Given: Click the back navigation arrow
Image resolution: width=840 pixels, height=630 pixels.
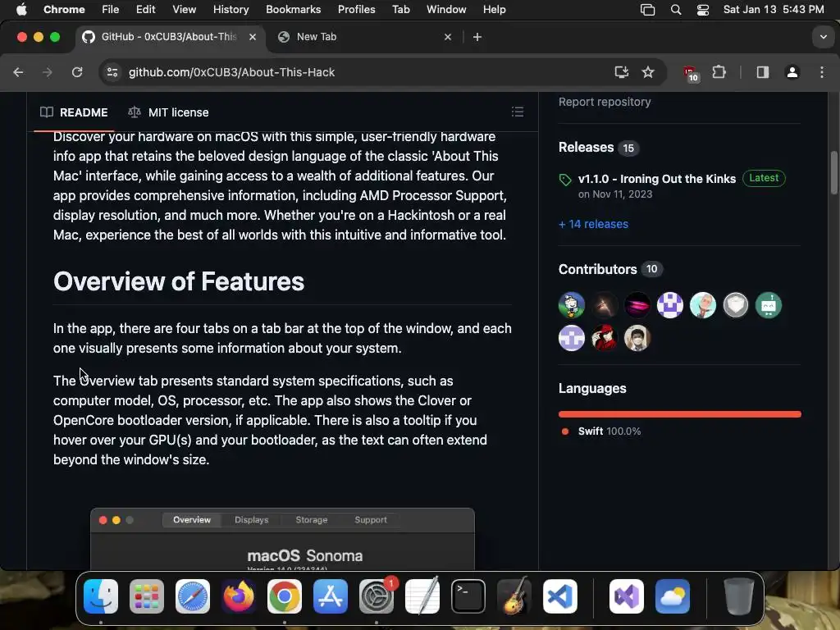Looking at the screenshot, I should 18,72.
